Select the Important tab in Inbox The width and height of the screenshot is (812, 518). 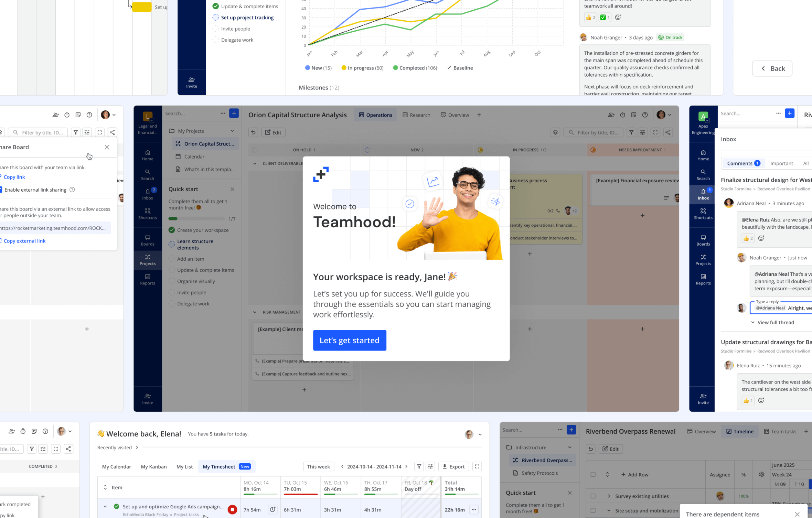pos(781,163)
